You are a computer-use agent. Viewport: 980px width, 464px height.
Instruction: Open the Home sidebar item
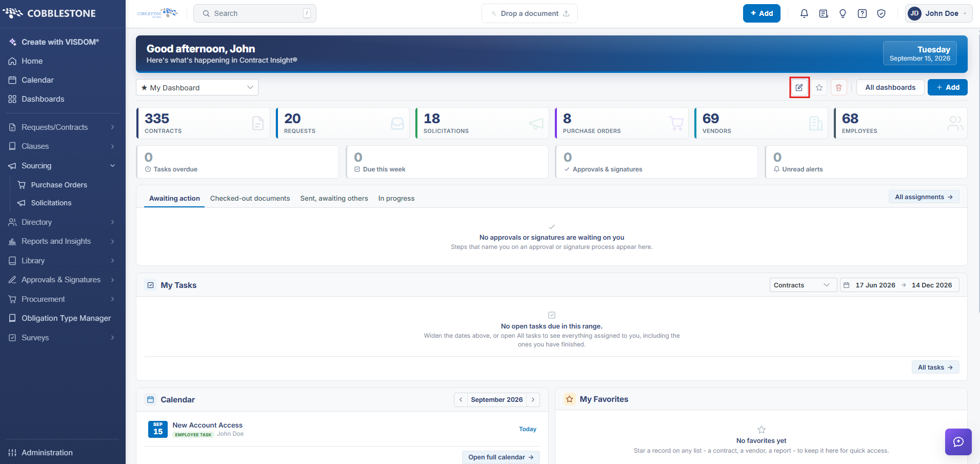pos(32,61)
